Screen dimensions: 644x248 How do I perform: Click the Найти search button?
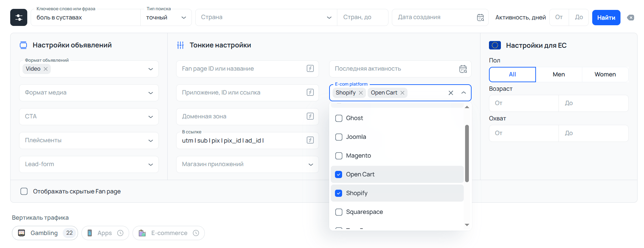pos(606,17)
